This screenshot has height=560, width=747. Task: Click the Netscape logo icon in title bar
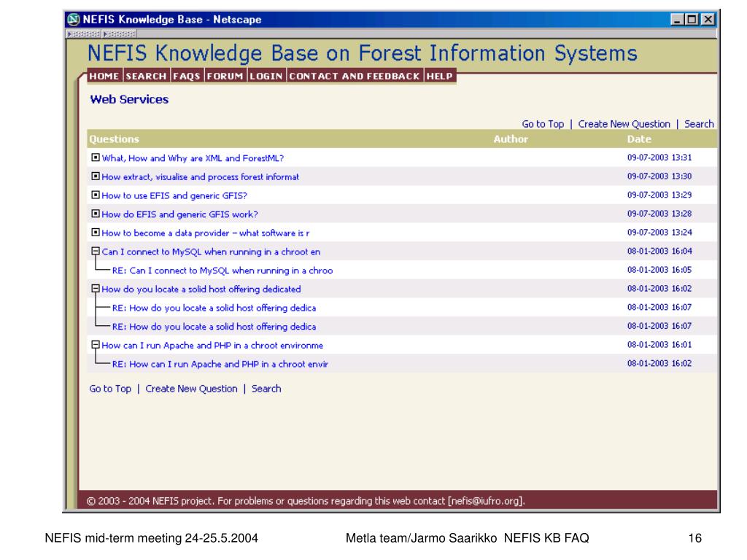[74, 20]
